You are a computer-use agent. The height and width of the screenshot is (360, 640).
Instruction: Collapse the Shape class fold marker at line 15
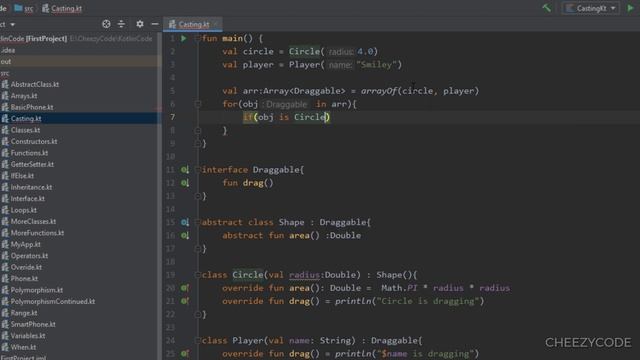pos(198,222)
